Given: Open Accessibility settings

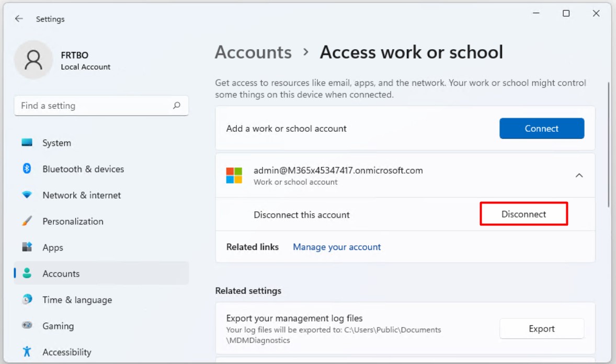Looking at the screenshot, I should [x=101, y=352].
